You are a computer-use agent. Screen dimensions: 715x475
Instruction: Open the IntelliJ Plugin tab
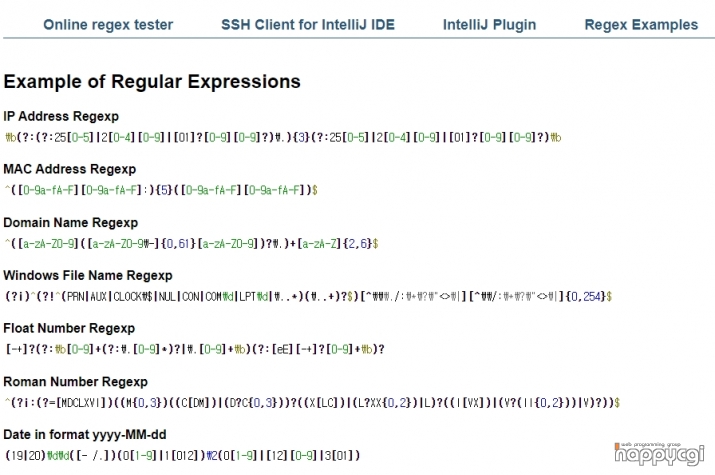[489, 25]
